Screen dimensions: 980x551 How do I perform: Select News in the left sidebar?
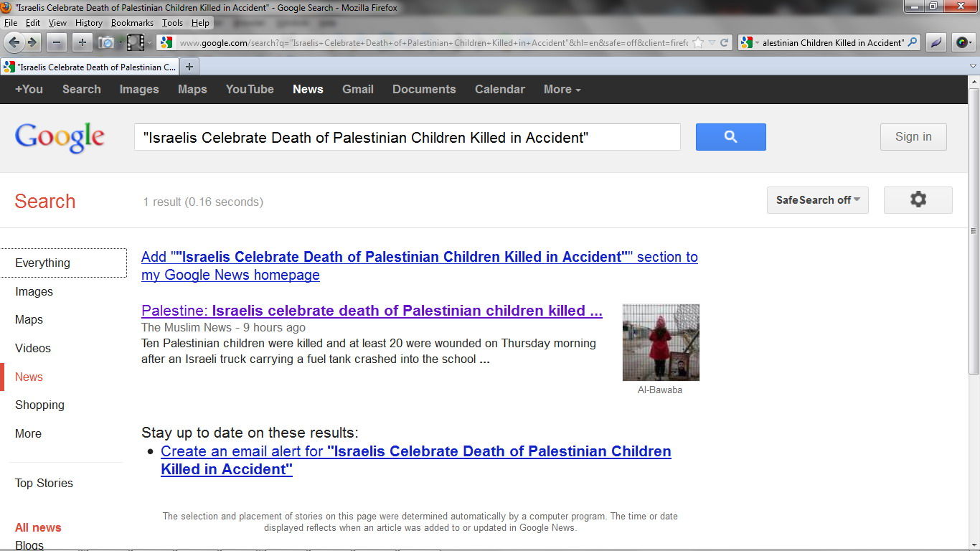point(29,377)
